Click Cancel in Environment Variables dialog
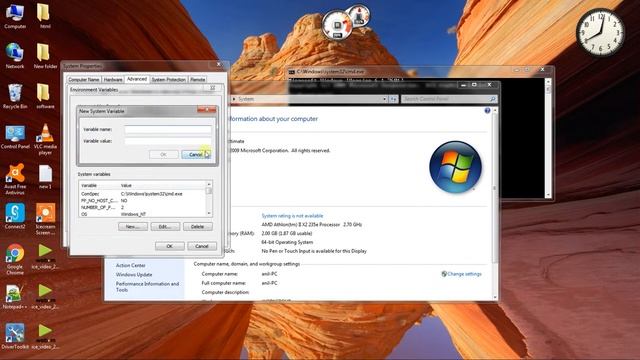The height and width of the screenshot is (360, 640). (x=202, y=246)
